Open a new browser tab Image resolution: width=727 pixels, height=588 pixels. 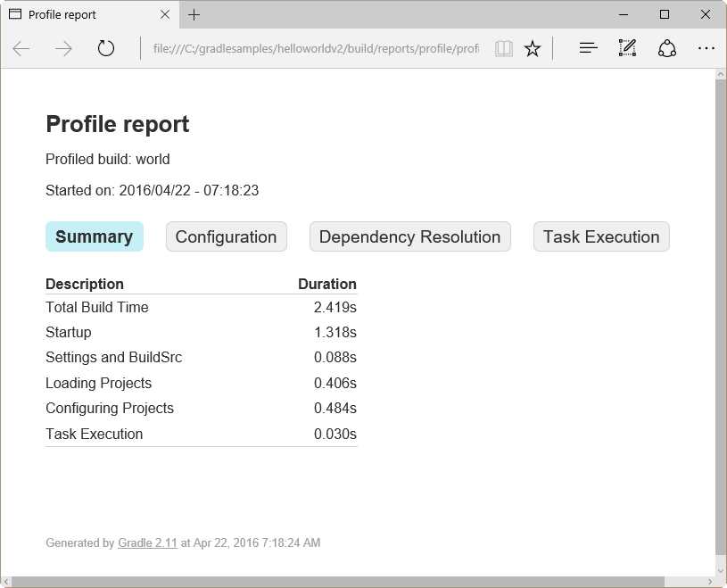(x=194, y=15)
